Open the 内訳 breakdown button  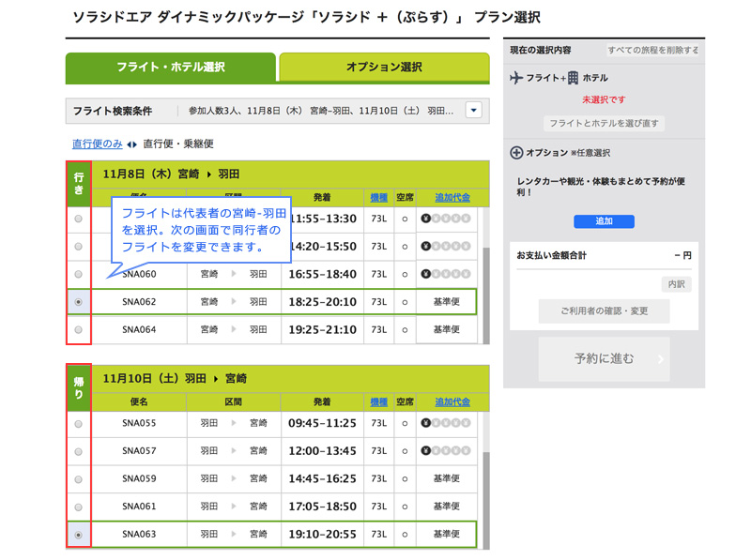coord(676,284)
